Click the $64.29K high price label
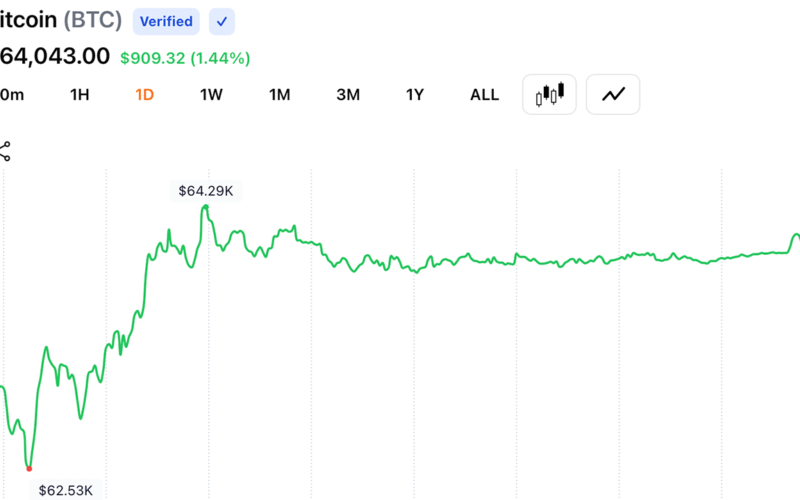This screenshot has width=800, height=500. tap(206, 191)
